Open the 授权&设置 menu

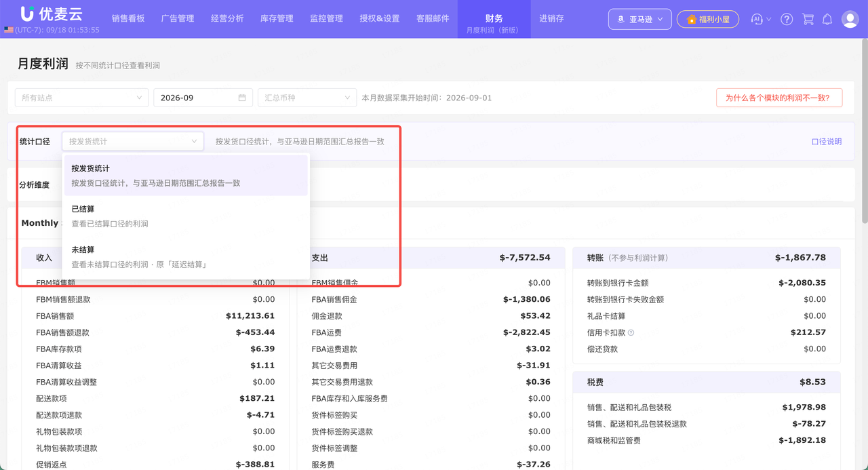[379, 19]
